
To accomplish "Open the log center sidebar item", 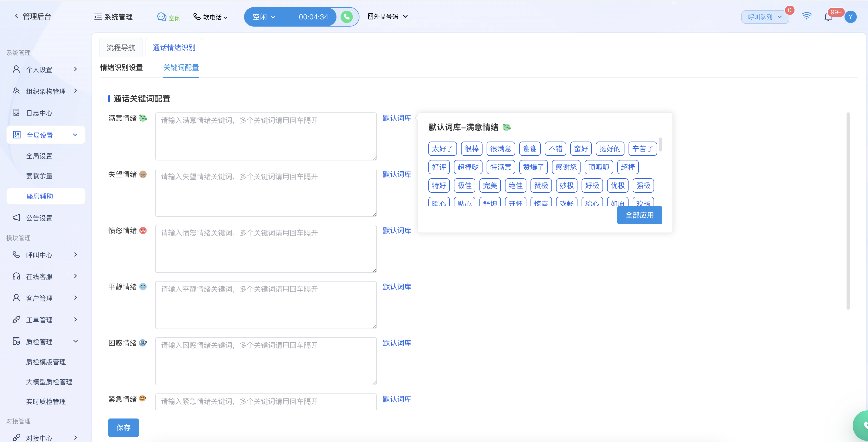I will pos(39,113).
